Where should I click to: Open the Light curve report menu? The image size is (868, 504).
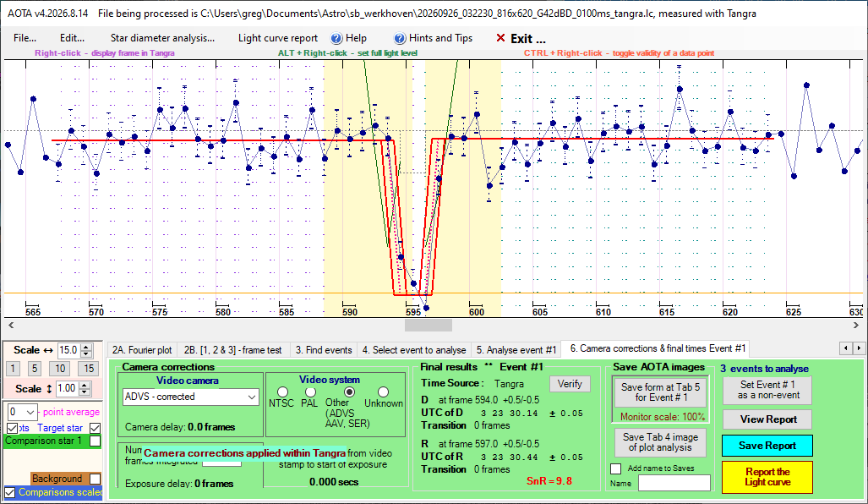pyautogui.click(x=278, y=38)
